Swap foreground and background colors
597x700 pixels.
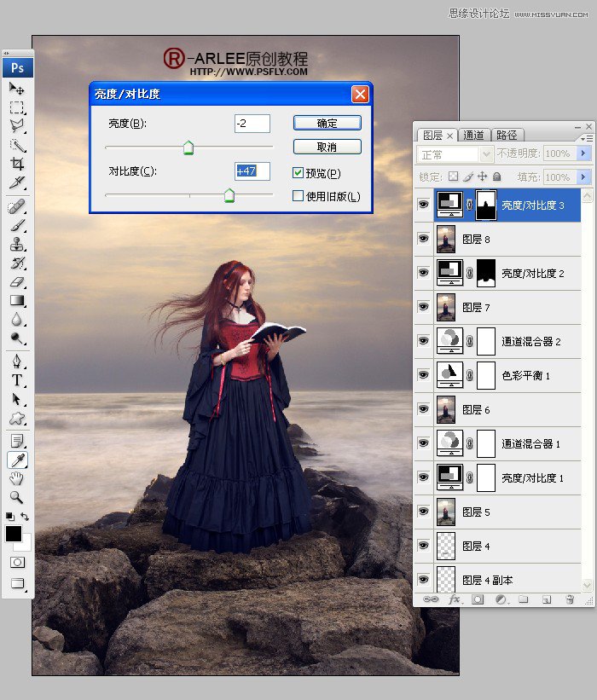click(x=25, y=517)
